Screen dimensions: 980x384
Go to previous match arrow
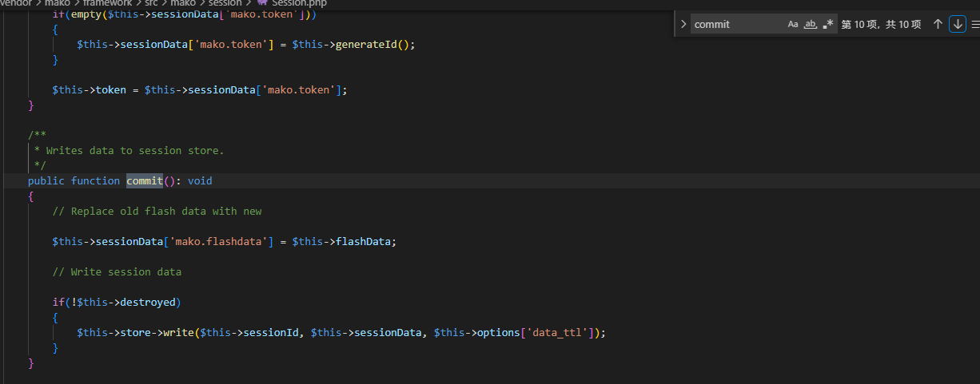pos(938,24)
